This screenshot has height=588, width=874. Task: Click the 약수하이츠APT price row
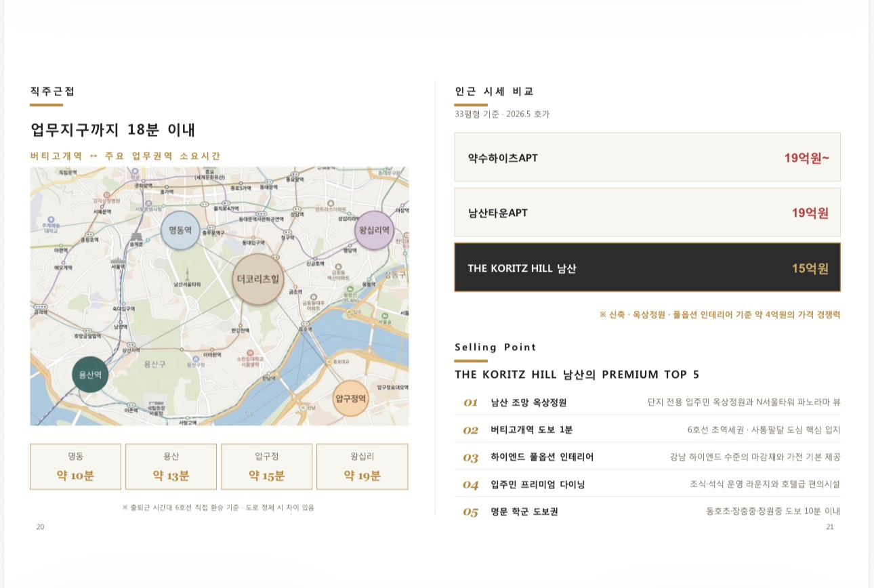(648, 157)
